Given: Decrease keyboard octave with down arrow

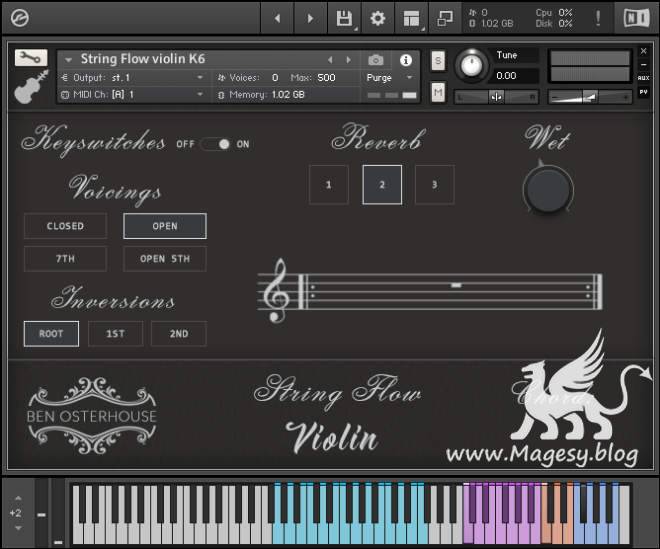Looking at the screenshot, I should (x=18, y=528).
